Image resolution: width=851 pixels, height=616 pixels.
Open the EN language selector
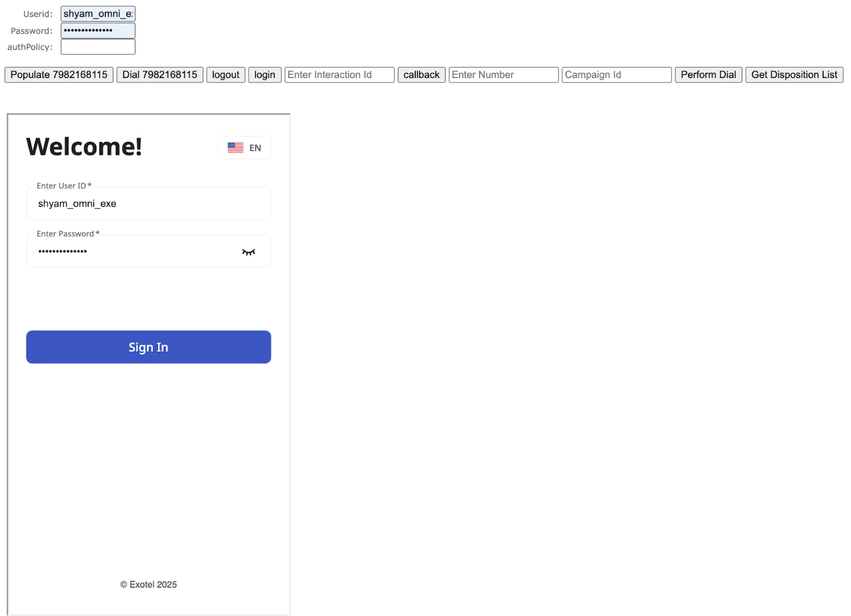tap(245, 148)
